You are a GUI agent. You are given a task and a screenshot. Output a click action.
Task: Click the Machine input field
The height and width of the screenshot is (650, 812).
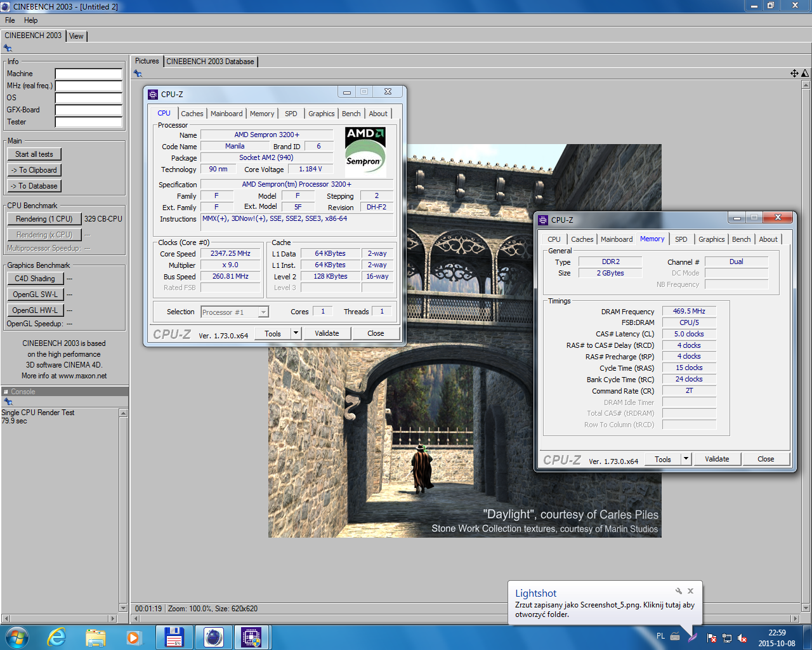pos(88,74)
